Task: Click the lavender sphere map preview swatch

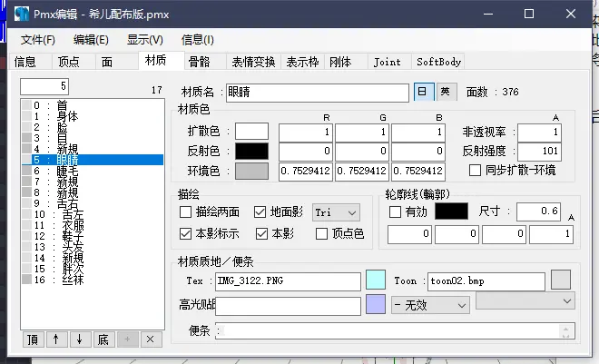Action: [x=376, y=304]
